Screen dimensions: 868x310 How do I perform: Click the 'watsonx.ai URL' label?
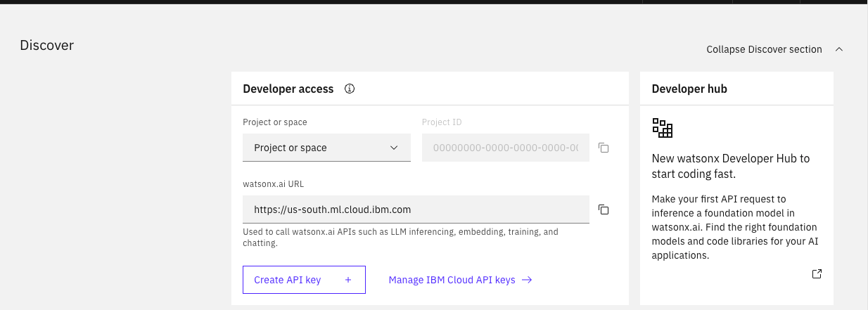tap(273, 184)
